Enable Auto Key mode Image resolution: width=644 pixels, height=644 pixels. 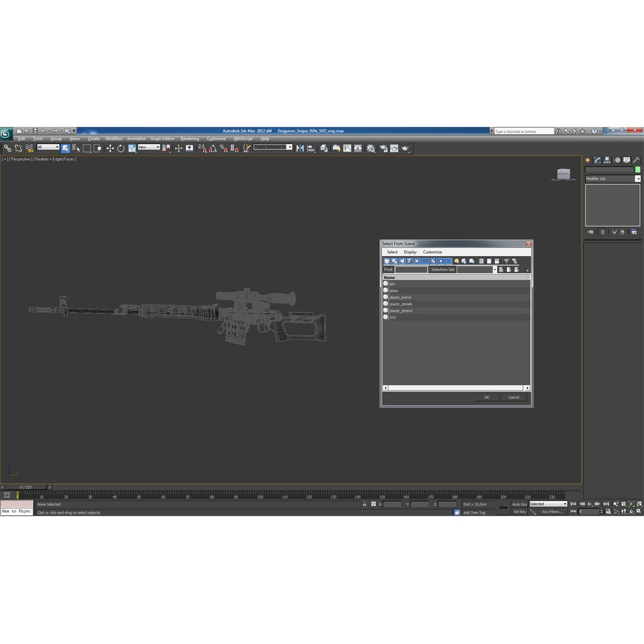[519, 504]
